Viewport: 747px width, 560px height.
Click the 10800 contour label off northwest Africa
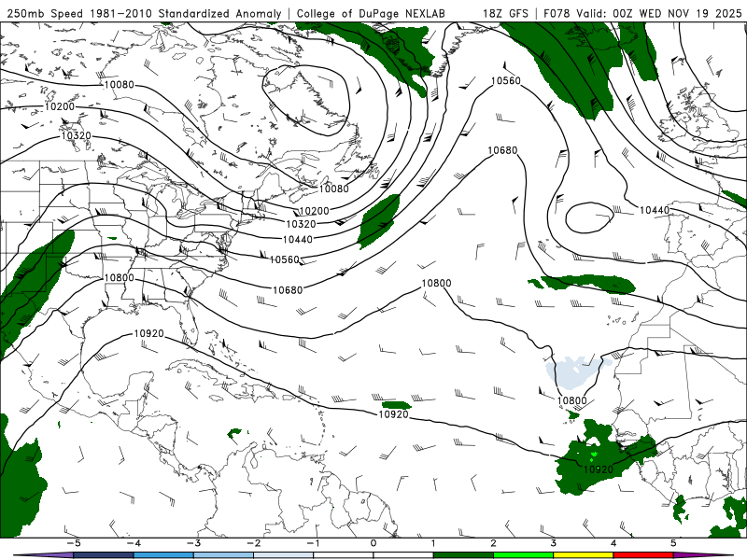572,401
